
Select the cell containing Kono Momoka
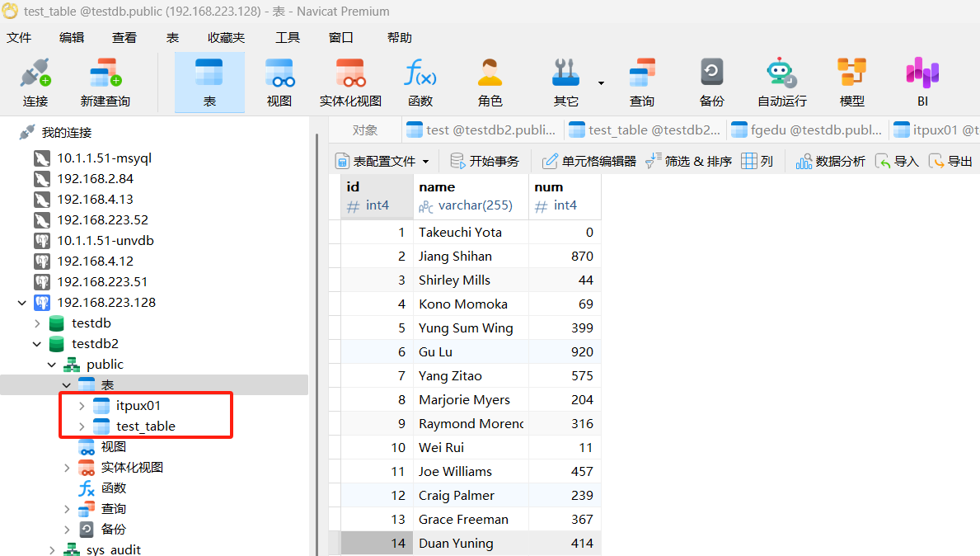point(463,304)
